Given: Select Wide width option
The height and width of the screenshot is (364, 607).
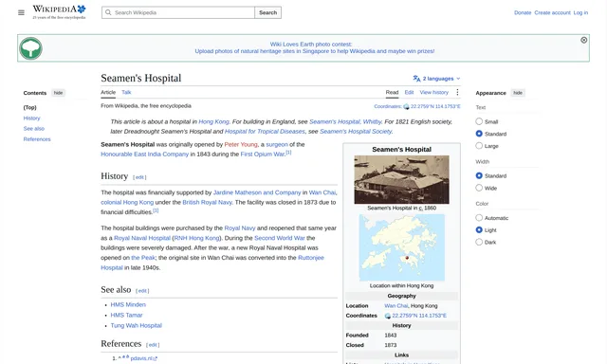Looking at the screenshot, I should 479,188.
